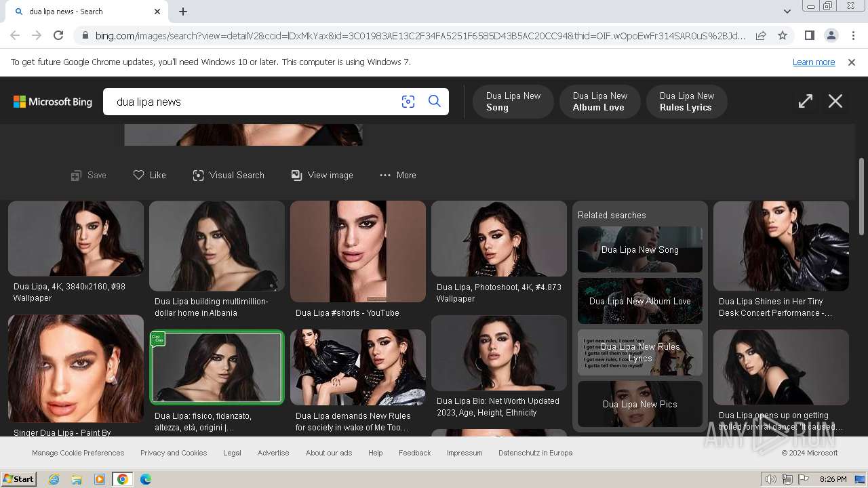The image size is (868, 488).
Task: Open Dua Lipa #shorts YouTube thumbnail
Action: pyautogui.click(x=358, y=251)
